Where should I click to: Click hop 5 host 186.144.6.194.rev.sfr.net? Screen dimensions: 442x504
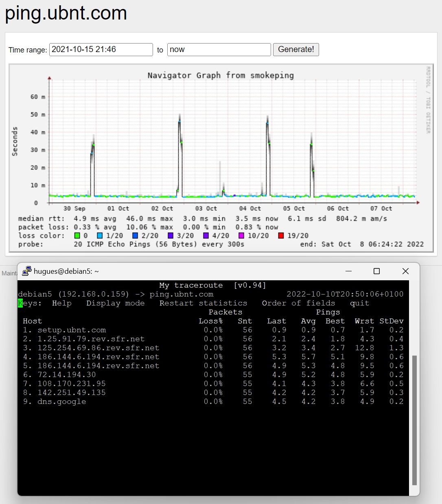[x=98, y=366]
